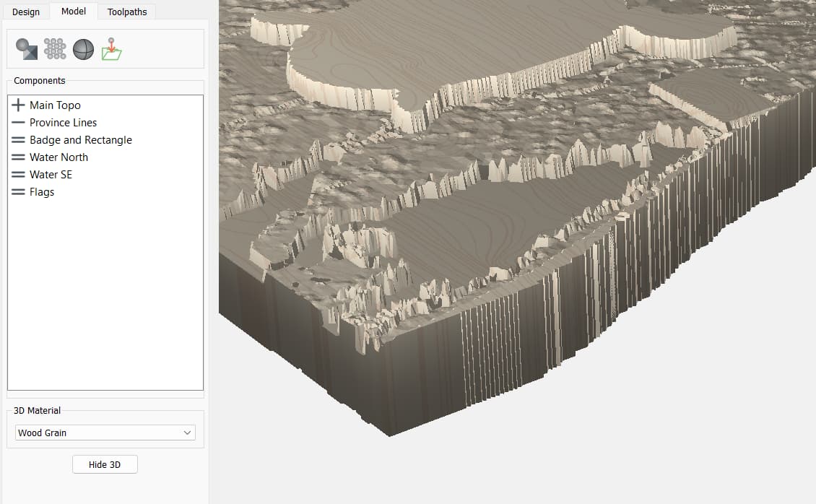Image resolution: width=816 pixels, height=504 pixels.
Task: Click empty space in the Components list
Action: 105,303
